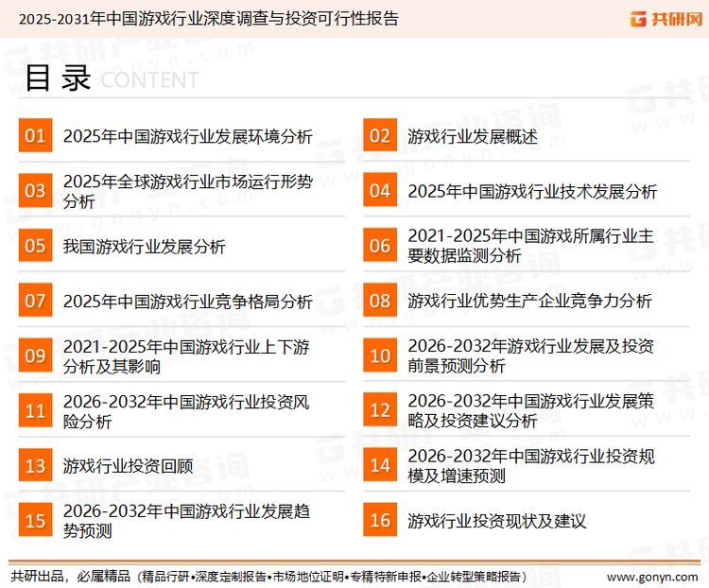
Task: Click the orange 11 number box
Action: click(35, 410)
